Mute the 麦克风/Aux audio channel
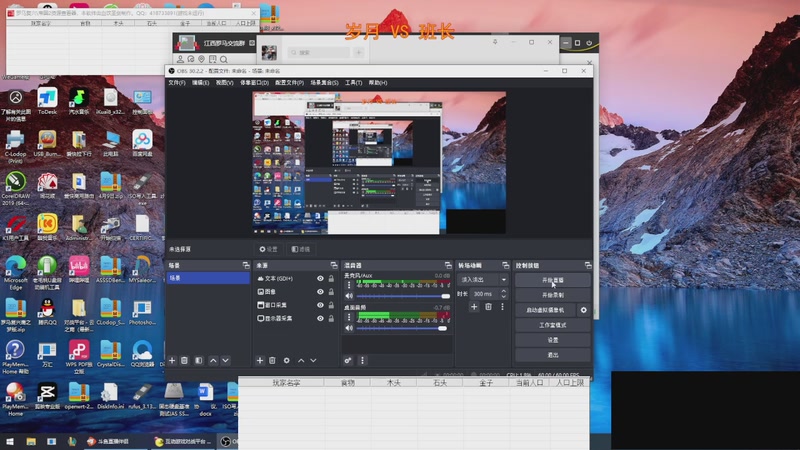The height and width of the screenshot is (450, 800). 349,296
